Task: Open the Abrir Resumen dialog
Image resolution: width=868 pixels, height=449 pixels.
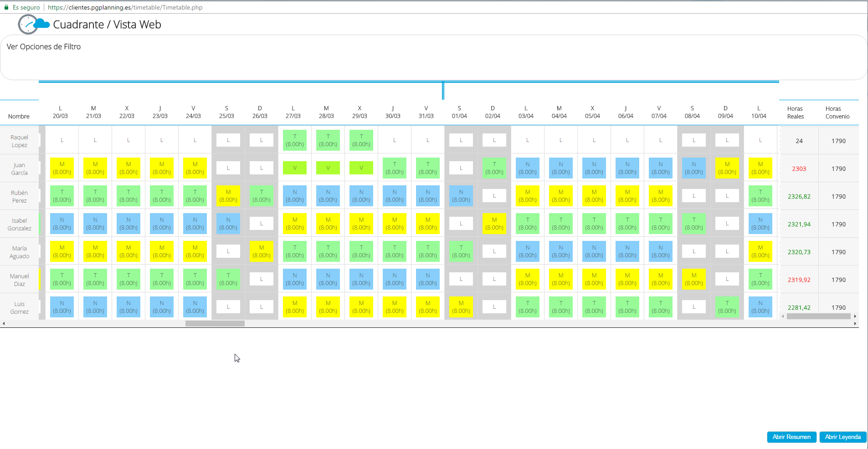Action: pos(791,437)
